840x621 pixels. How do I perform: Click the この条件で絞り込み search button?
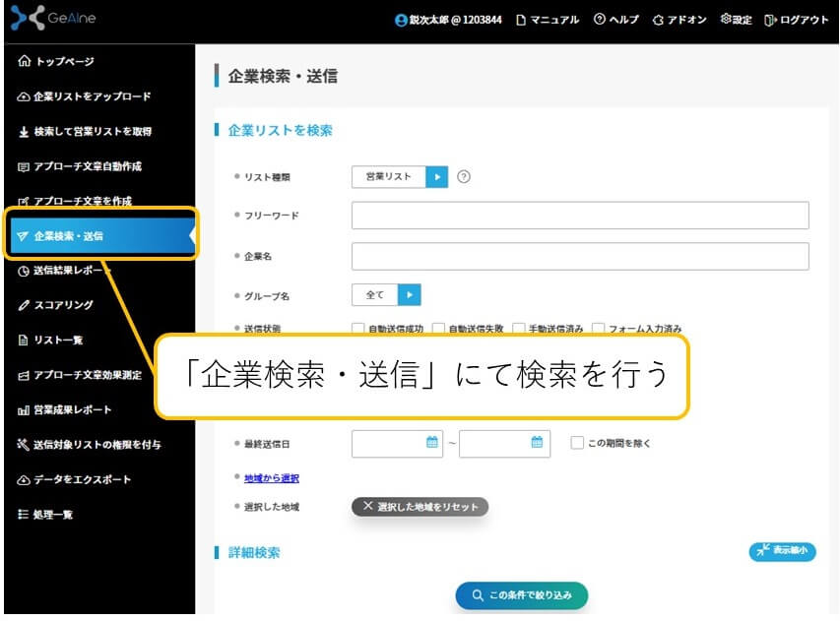521,595
